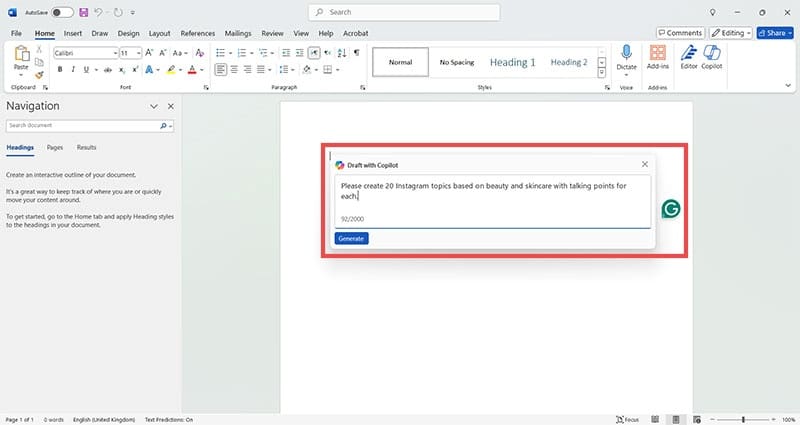Toggle Print Layout view in status bar

(x=676, y=419)
